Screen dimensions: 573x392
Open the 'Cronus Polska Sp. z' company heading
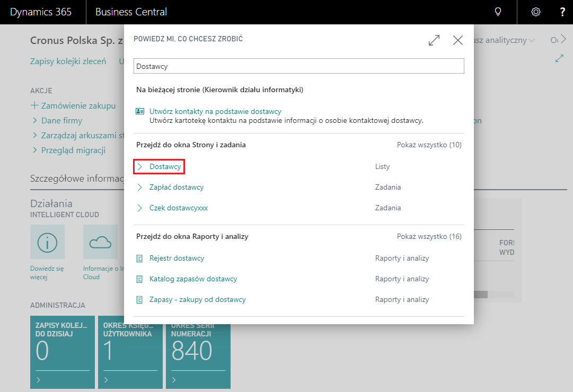77,41
